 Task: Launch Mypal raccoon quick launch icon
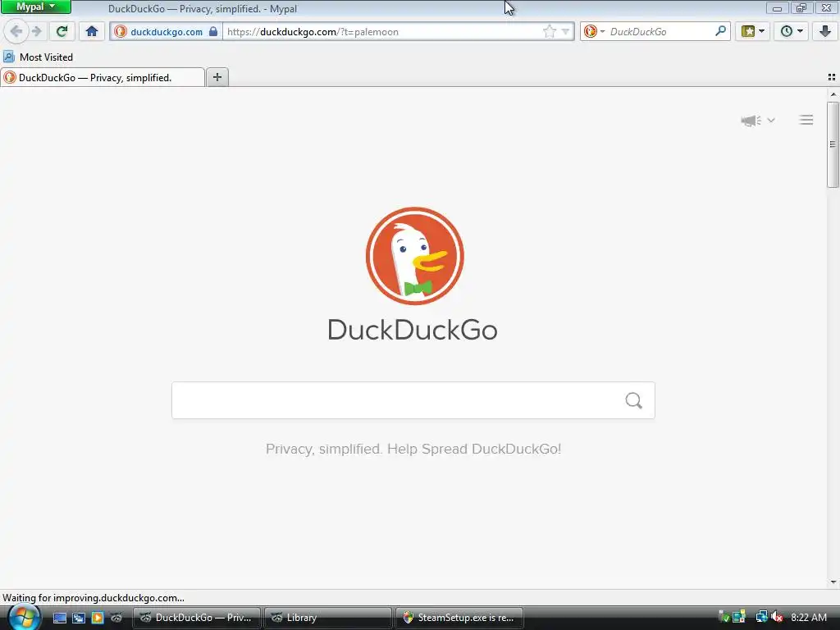116,618
